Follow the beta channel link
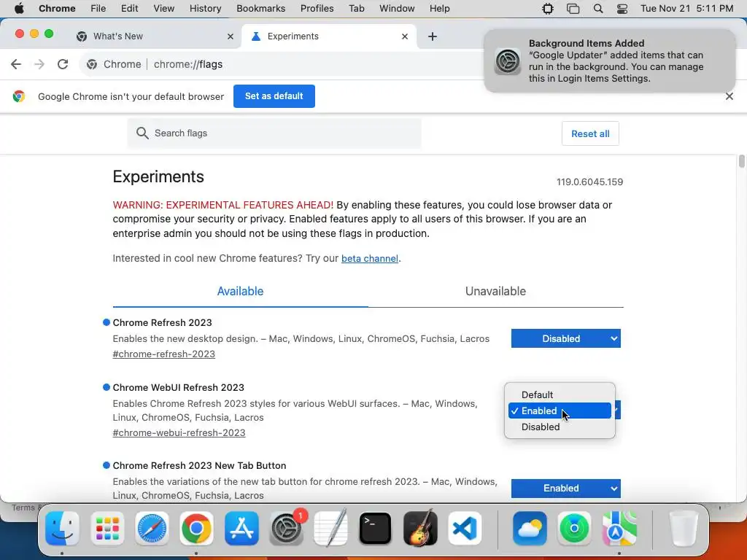The image size is (747, 560). pos(370,259)
